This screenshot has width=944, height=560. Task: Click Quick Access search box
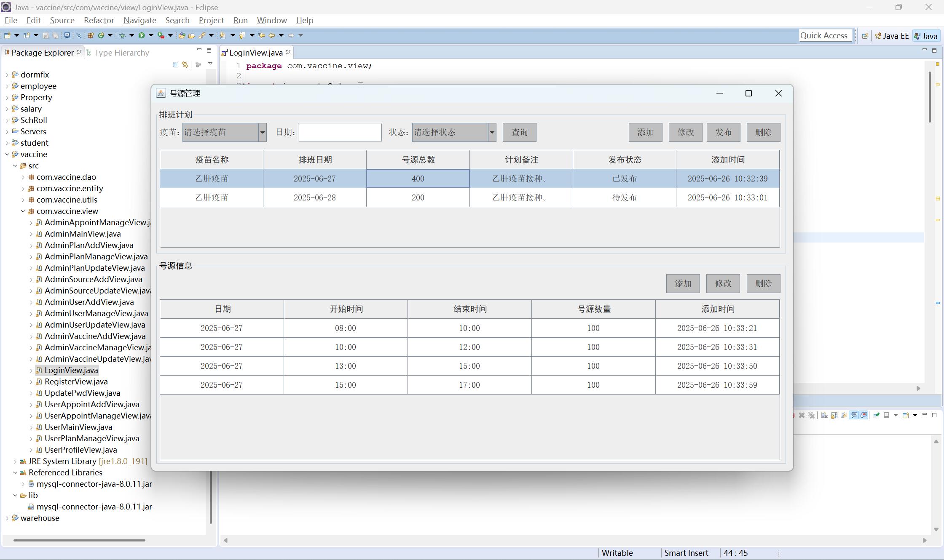(x=825, y=36)
